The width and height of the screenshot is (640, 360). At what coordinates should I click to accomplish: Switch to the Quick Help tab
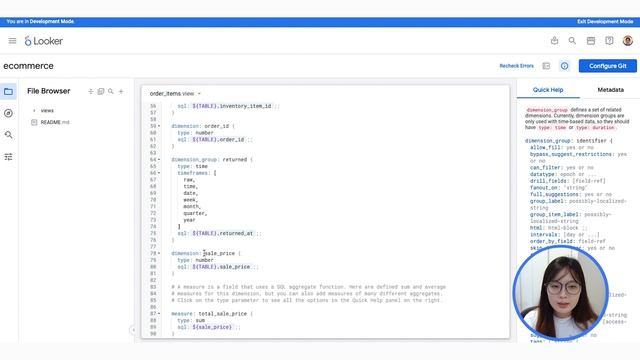point(548,90)
